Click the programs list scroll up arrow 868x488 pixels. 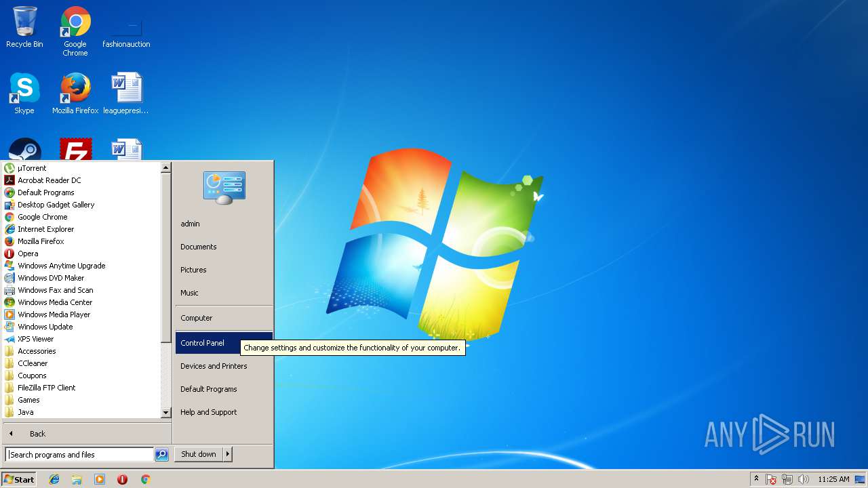166,167
